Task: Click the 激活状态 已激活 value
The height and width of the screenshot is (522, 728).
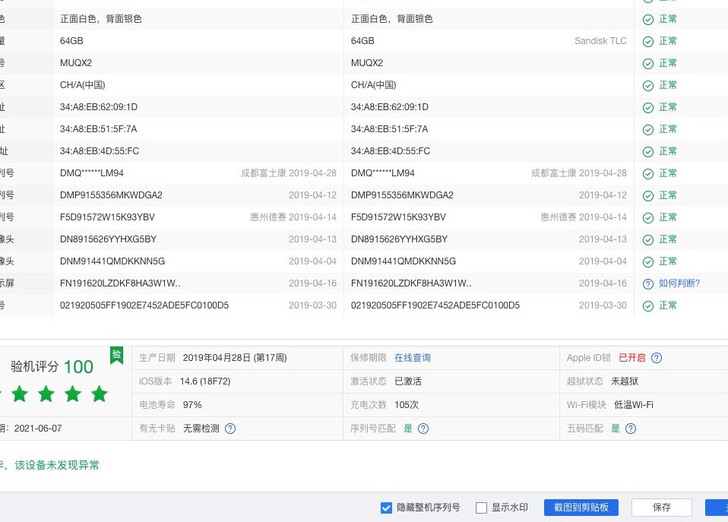Action: pyautogui.click(x=408, y=381)
